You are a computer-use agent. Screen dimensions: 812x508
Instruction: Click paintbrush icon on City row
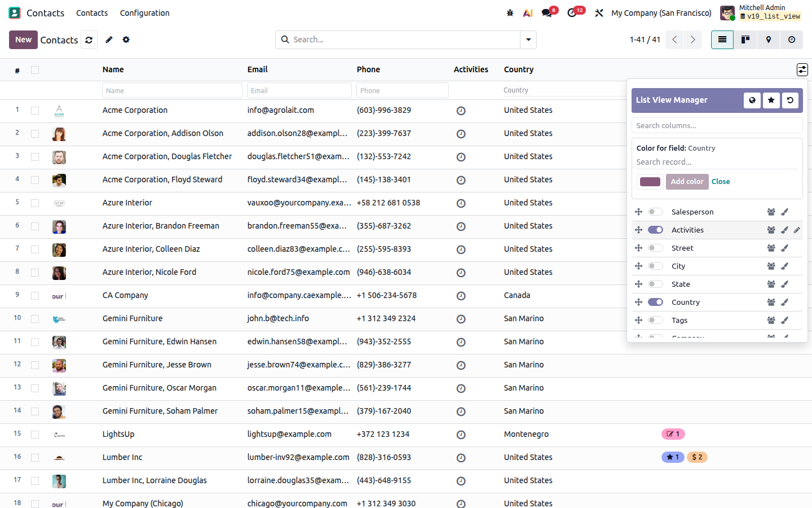click(x=784, y=266)
